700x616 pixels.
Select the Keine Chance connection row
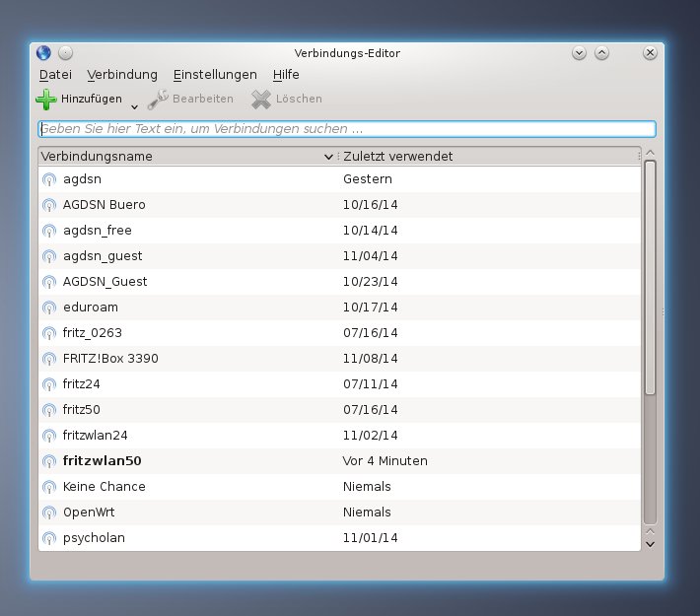(104, 487)
